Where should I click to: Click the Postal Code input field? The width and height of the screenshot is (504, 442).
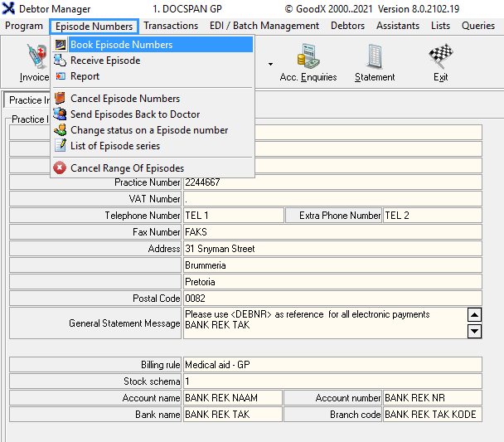click(x=332, y=299)
